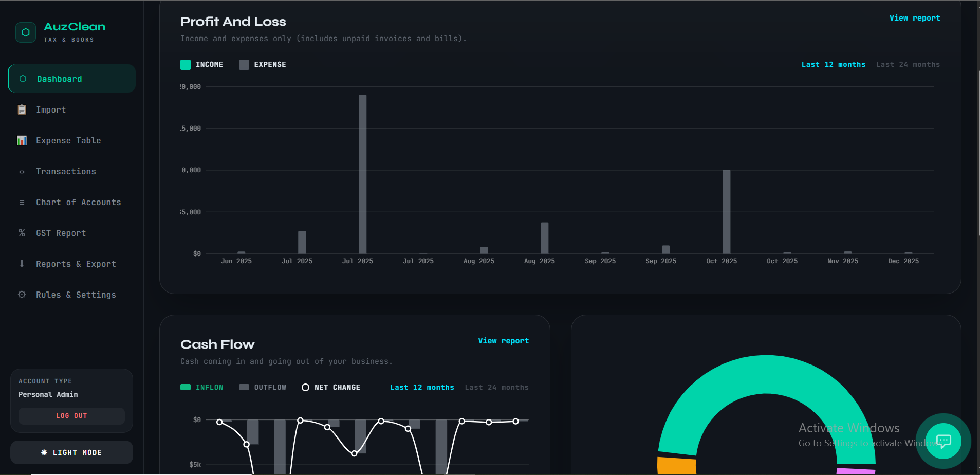Screen dimensions: 980x475
Task: Click the sun icon in Light Mode button
Action: coord(44,452)
